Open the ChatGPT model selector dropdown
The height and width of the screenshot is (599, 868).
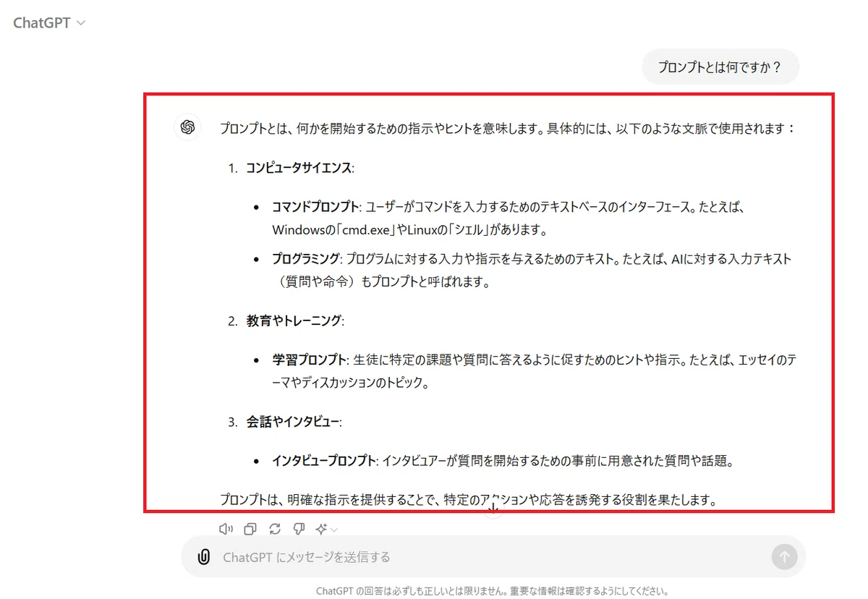[x=49, y=23]
